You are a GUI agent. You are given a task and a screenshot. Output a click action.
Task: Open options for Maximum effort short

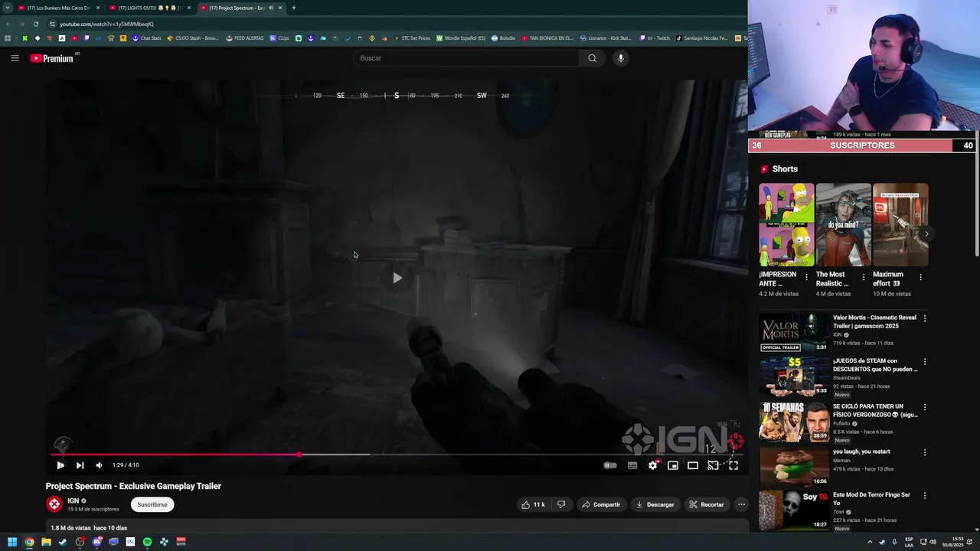point(920,278)
